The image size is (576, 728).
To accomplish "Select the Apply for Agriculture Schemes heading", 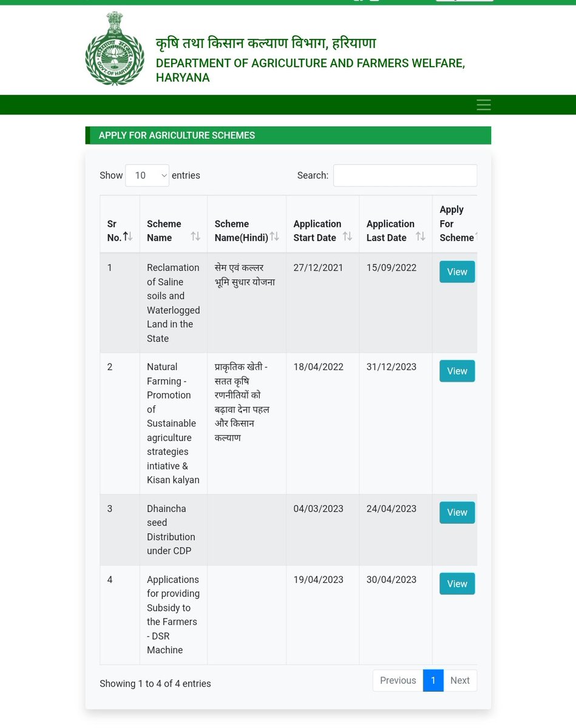I will point(177,135).
